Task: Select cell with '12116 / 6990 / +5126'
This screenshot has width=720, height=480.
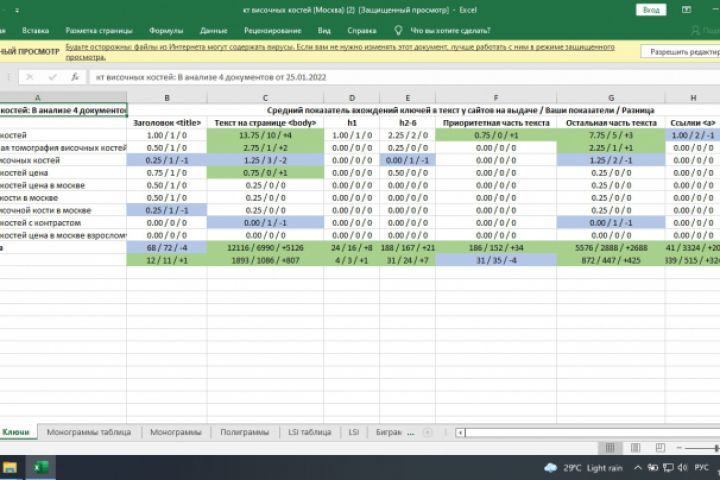Action: (x=265, y=248)
